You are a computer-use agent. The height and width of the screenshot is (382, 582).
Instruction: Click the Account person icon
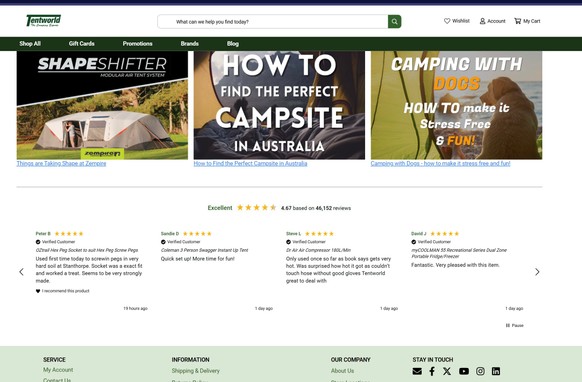pos(483,21)
